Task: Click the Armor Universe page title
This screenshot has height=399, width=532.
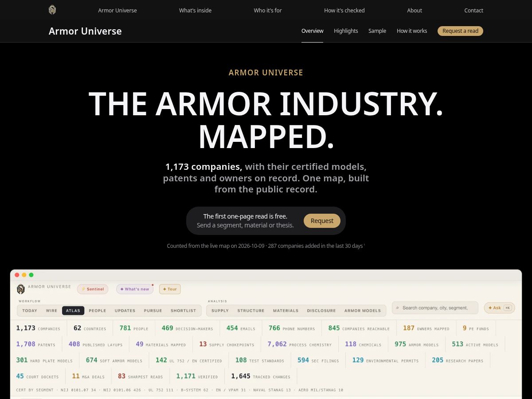Action: pyautogui.click(x=85, y=31)
